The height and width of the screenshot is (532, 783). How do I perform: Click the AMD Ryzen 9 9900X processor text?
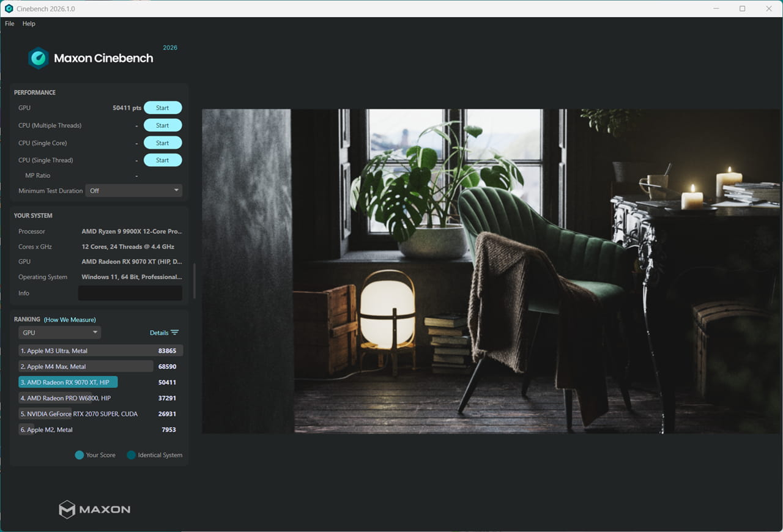point(132,231)
